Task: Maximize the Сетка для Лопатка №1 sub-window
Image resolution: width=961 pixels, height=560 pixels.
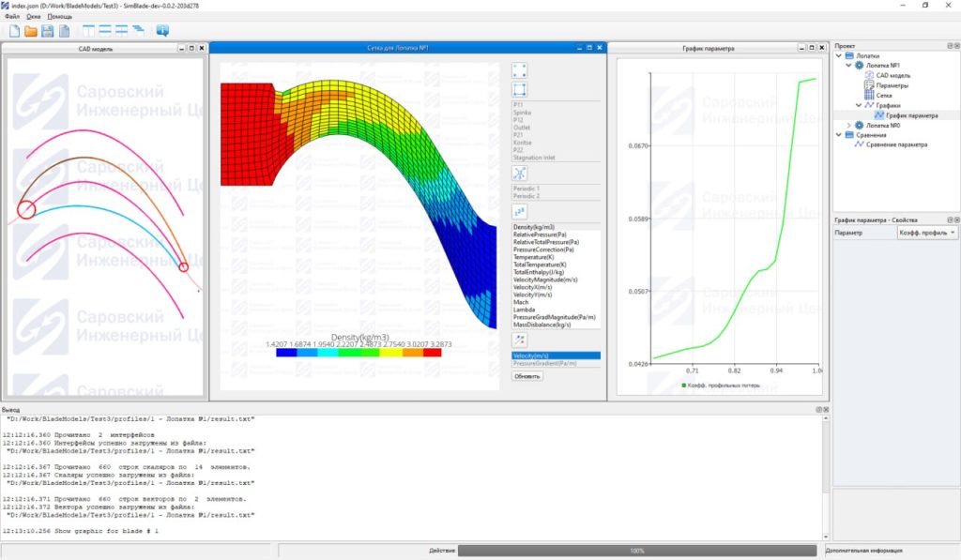Action: coord(589,47)
